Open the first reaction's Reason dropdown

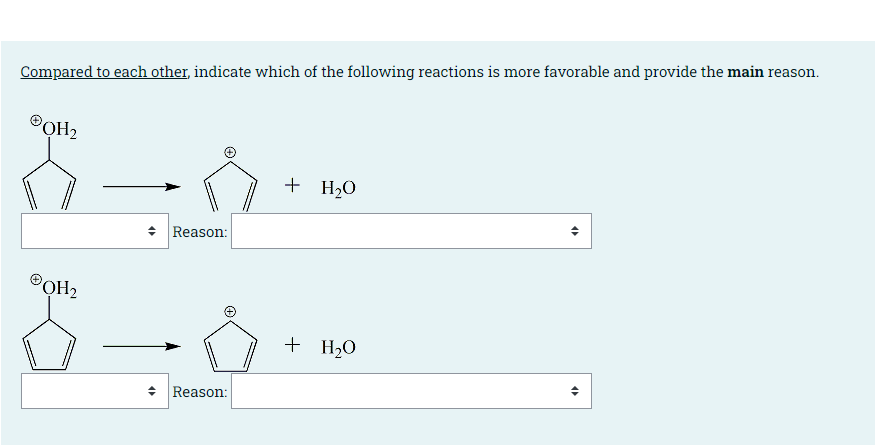[x=411, y=231]
